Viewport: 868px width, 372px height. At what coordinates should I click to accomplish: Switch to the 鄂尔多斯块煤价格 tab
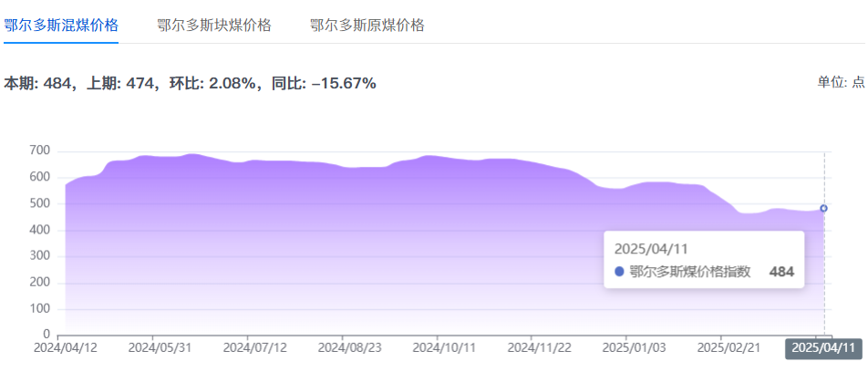[214, 26]
